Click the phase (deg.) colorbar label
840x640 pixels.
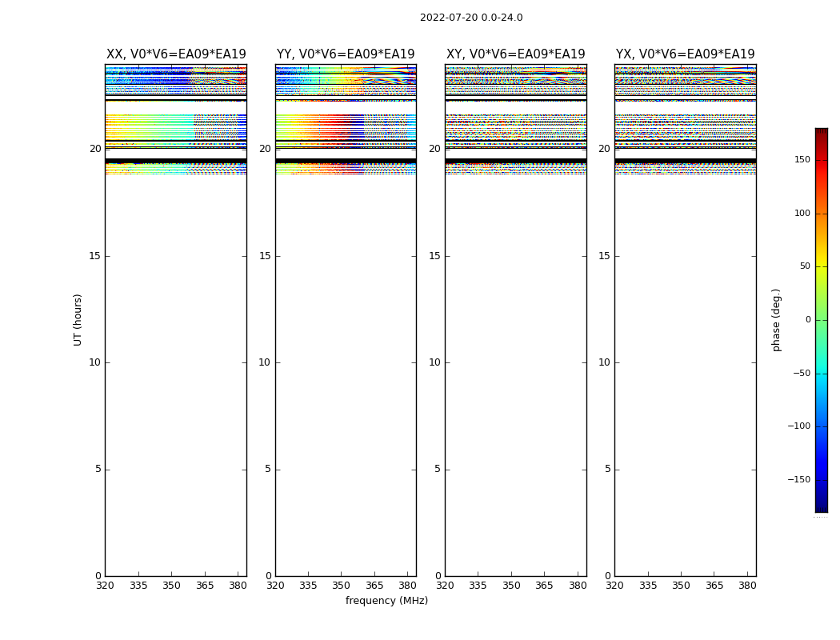[776, 319]
